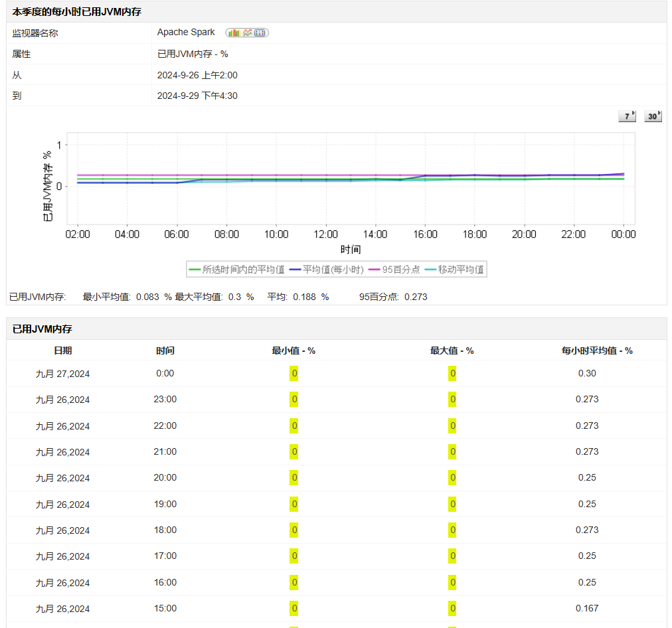This screenshot has width=672, height=628.
Task: Select the 22:00 time cell
Action: 165,426
